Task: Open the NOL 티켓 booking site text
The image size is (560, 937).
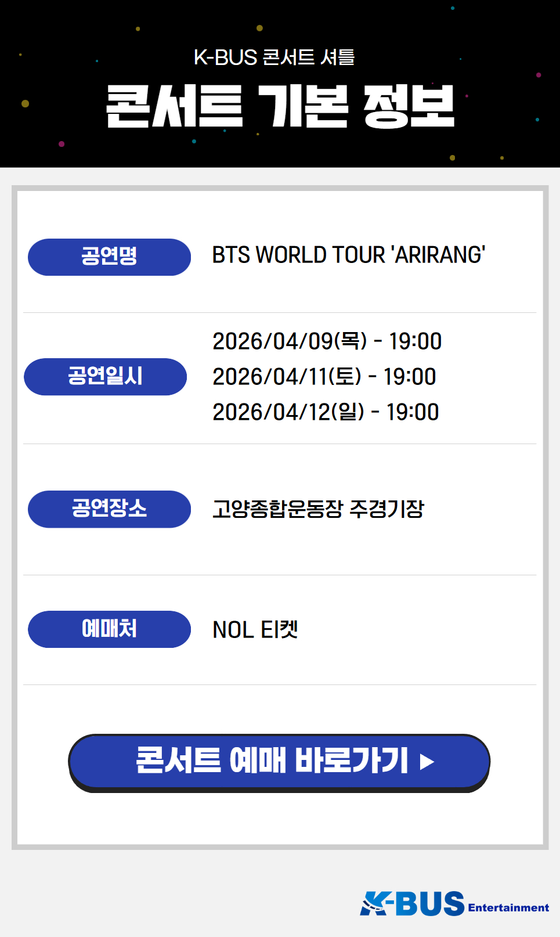Action: pyautogui.click(x=255, y=629)
